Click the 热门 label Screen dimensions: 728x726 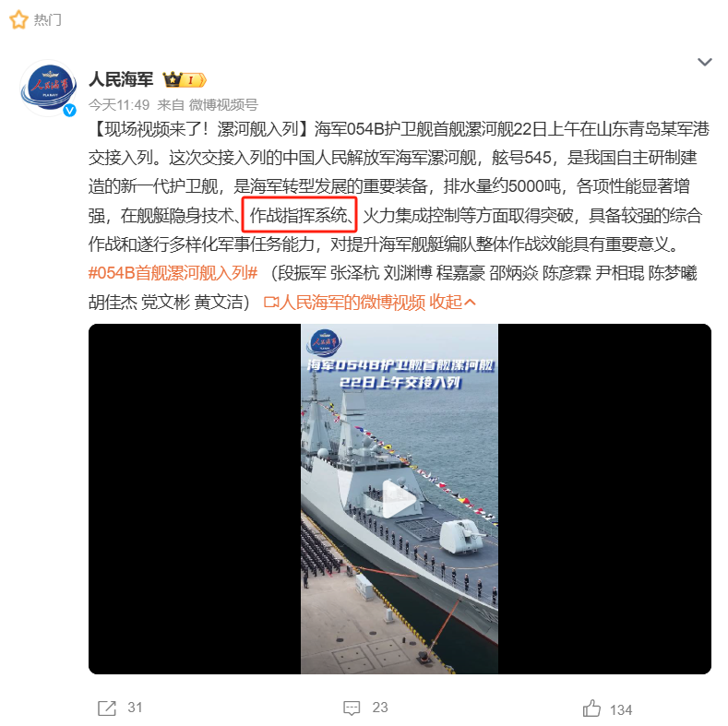click(48, 20)
